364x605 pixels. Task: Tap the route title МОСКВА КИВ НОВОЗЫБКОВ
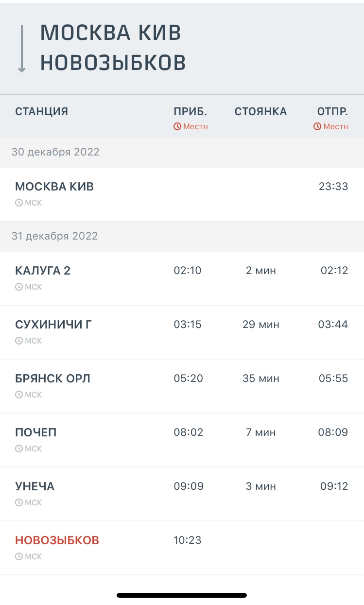pos(113,48)
